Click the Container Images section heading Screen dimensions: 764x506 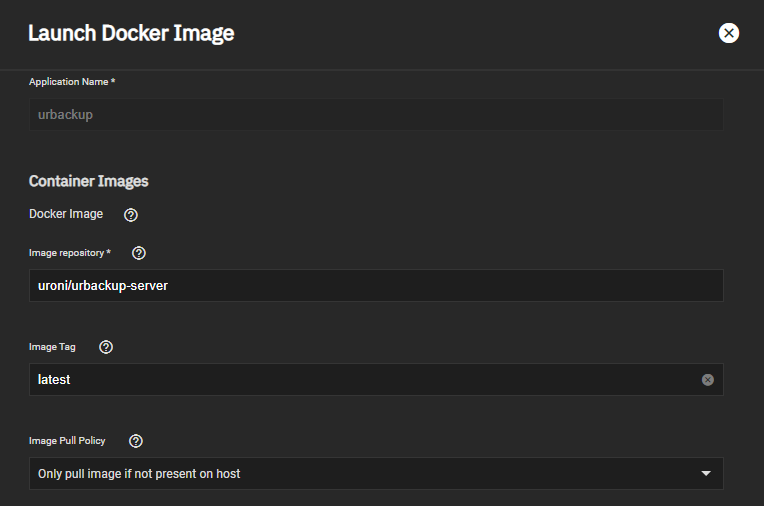coord(89,181)
